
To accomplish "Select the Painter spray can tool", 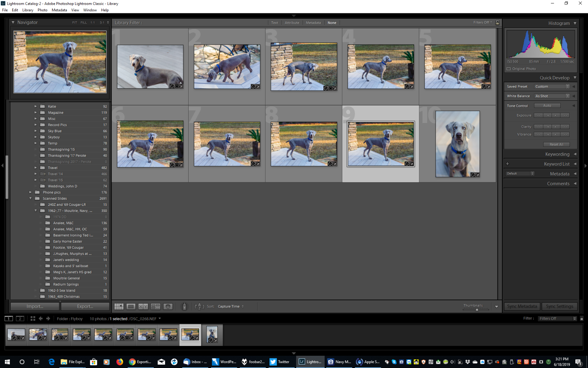I will [x=184, y=306].
